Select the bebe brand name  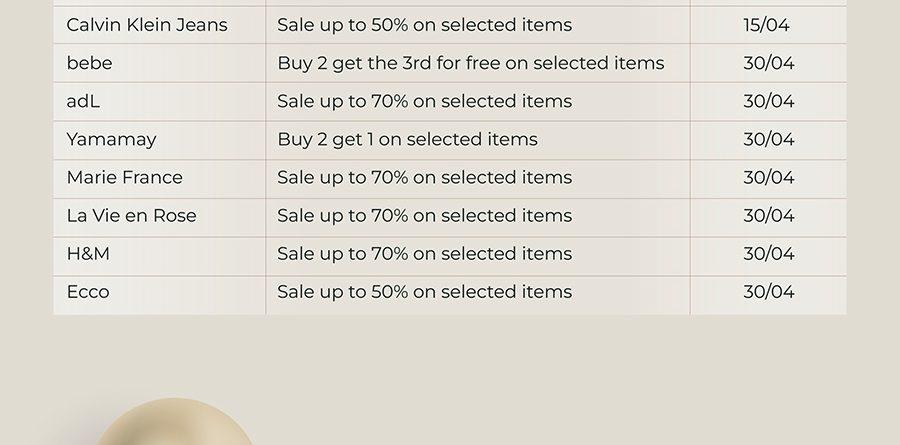(x=90, y=63)
